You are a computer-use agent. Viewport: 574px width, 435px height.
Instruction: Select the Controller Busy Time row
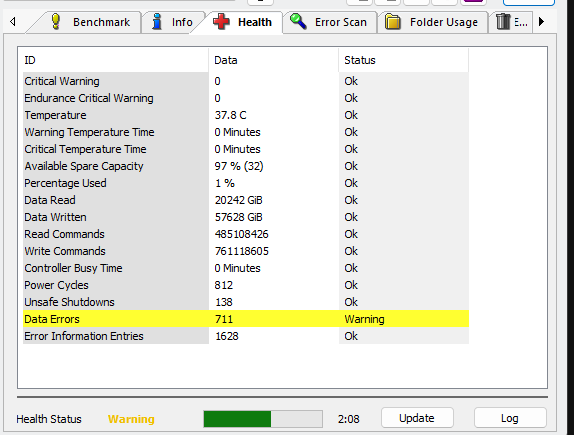[x=246, y=268]
